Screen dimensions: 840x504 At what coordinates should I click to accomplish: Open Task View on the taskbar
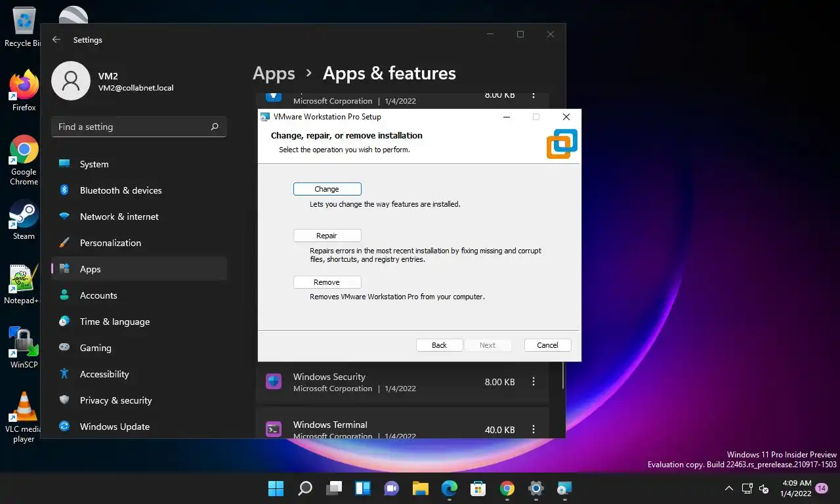[334, 488]
